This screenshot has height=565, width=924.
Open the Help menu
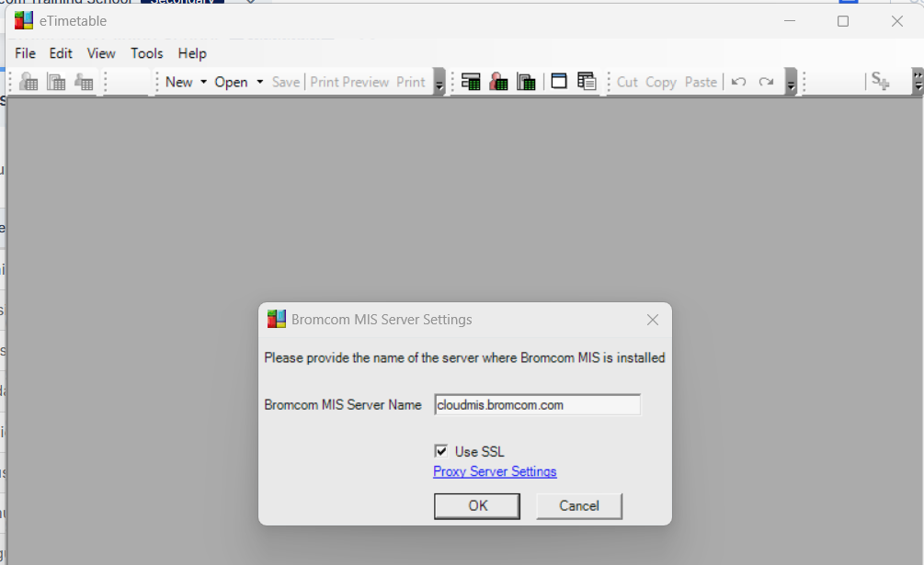192,53
